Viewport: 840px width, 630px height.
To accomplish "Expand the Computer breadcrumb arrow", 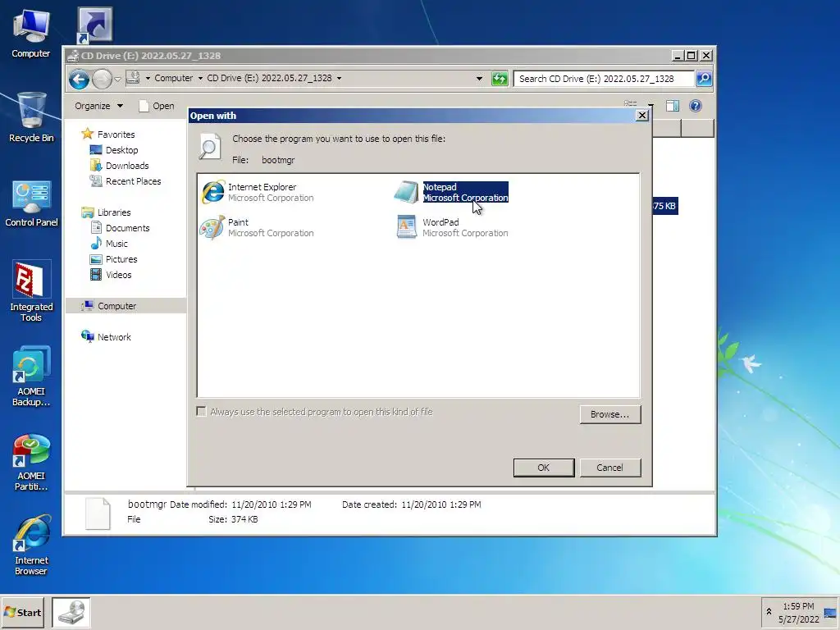I will (x=200, y=78).
